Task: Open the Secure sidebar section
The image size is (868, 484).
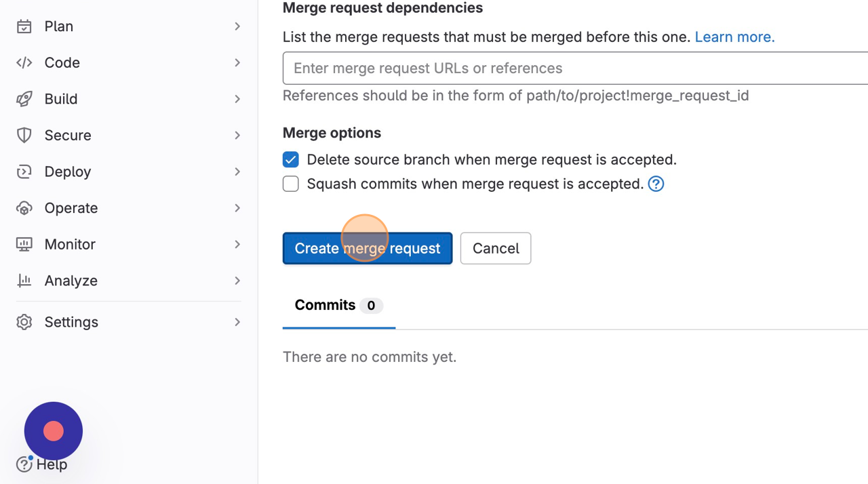Action: tap(129, 136)
